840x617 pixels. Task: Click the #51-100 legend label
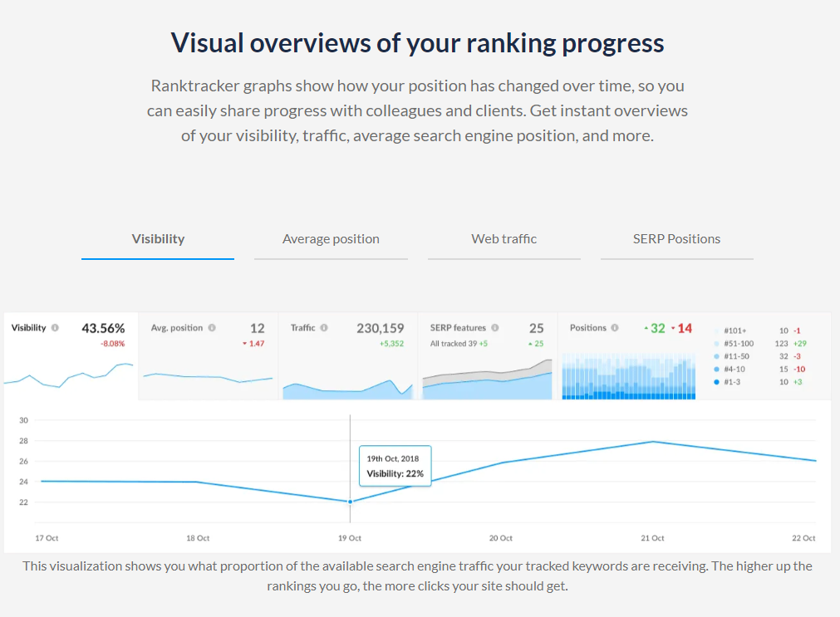tap(739, 344)
